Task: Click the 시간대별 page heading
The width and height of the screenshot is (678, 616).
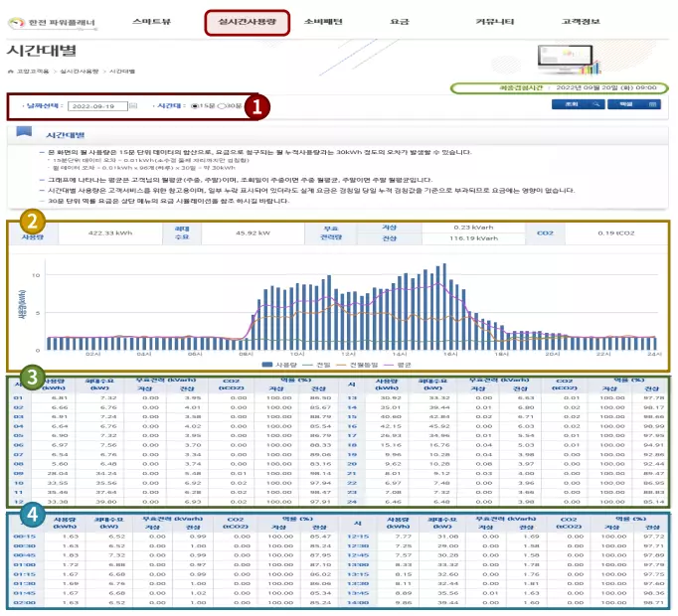Action: tap(42, 51)
